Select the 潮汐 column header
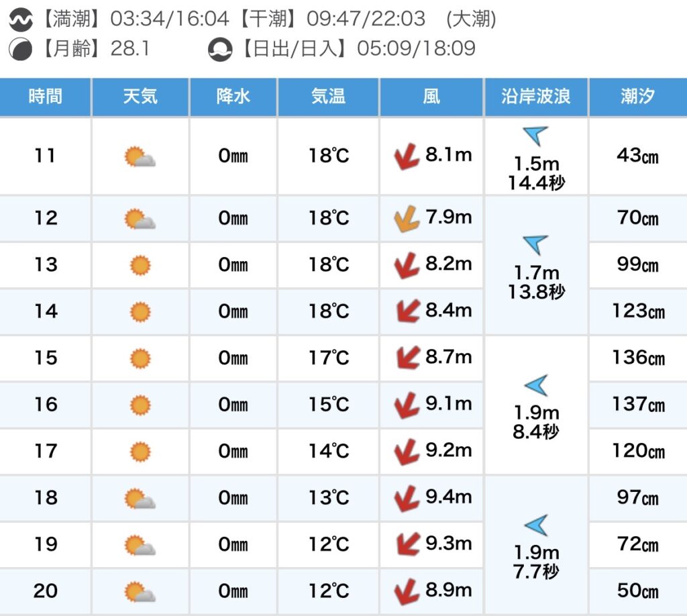This screenshot has height=616, width=687. pyautogui.click(x=637, y=97)
